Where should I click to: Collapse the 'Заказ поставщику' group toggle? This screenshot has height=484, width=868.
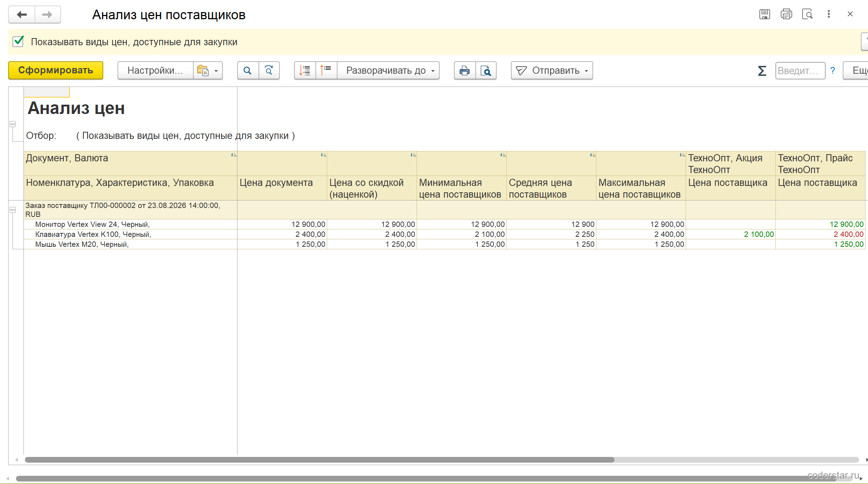12,210
